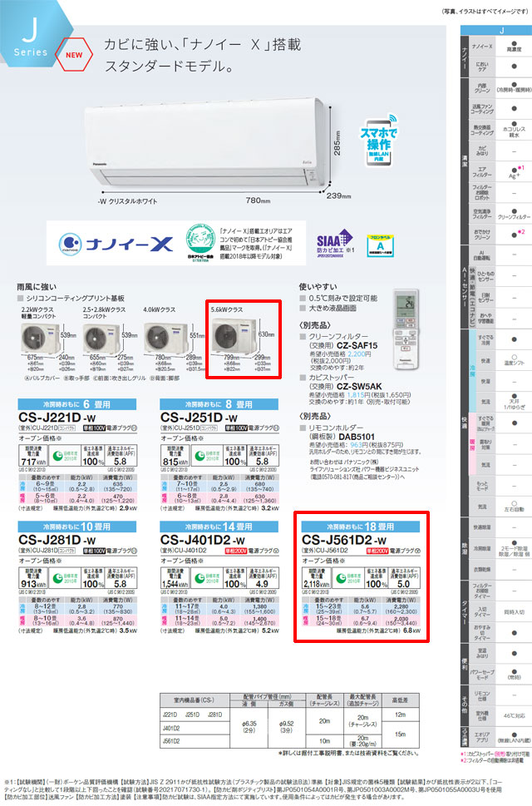
Task: Click the 冷房時おもに 18畳用 header
Action: 361,527
